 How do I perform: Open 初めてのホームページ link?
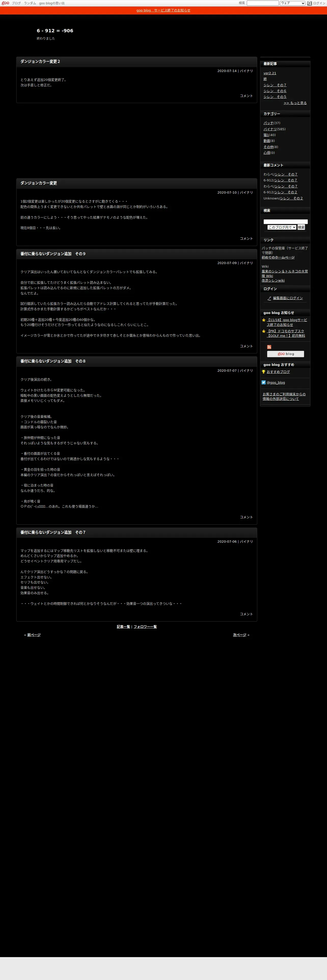(278, 257)
